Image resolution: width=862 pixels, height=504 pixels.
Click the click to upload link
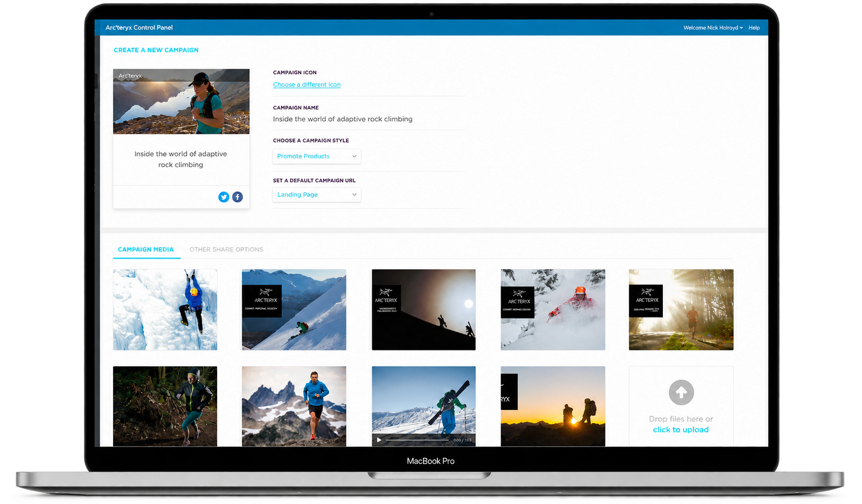pos(681,430)
